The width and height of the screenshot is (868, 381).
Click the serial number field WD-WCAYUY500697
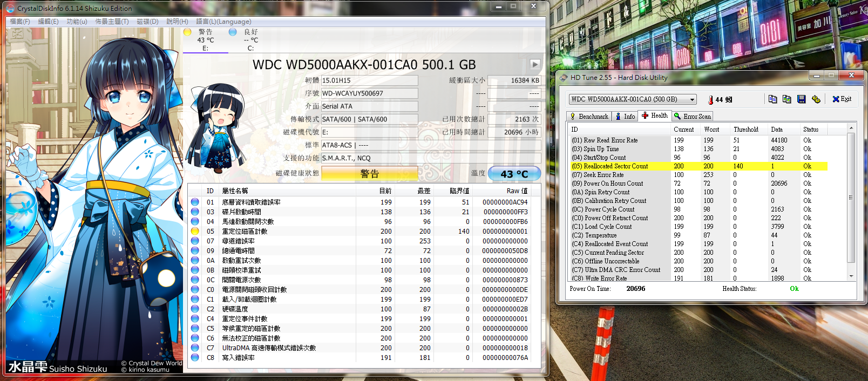click(x=370, y=93)
